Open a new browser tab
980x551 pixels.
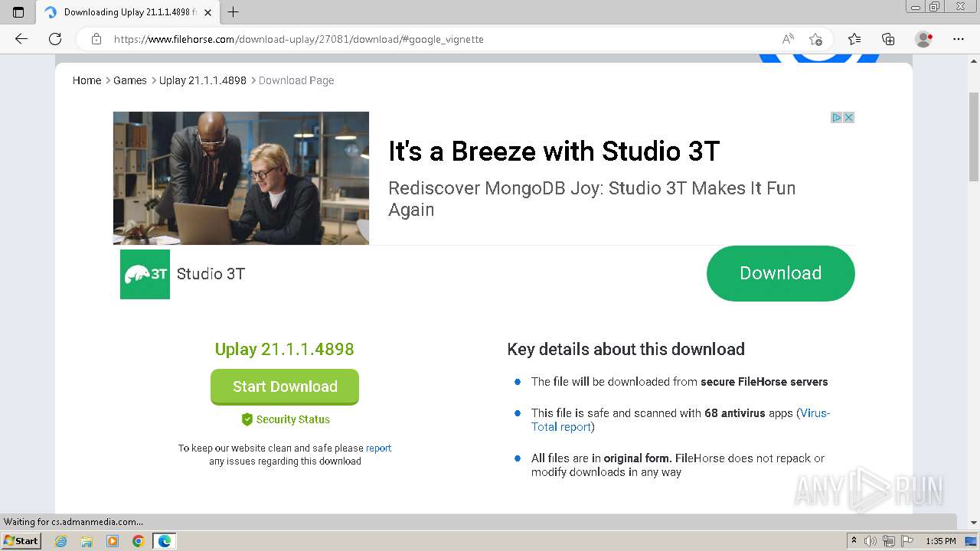coord(234,12)
